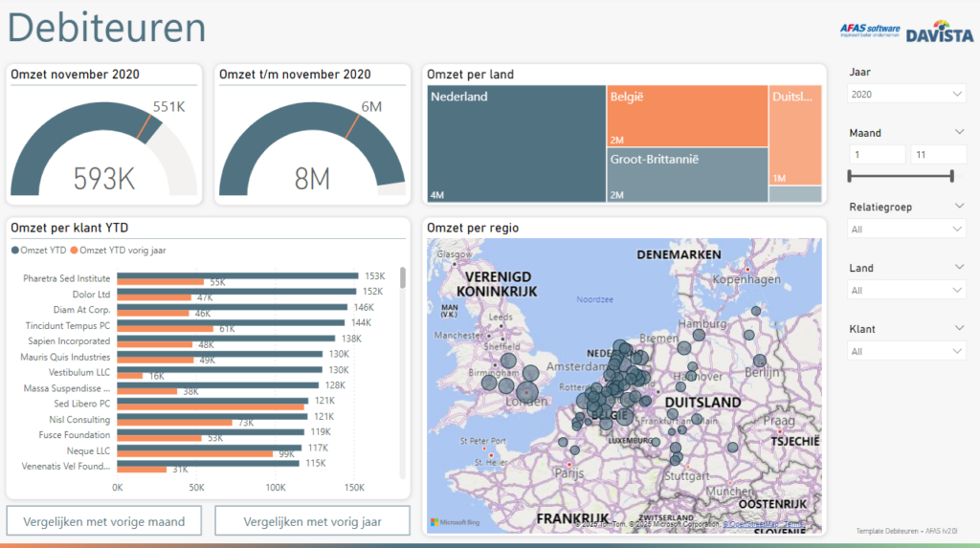Click the Diam At Corp. label
Image resolution: width=980 pixels, height=548 pixels.
[81, 310]
